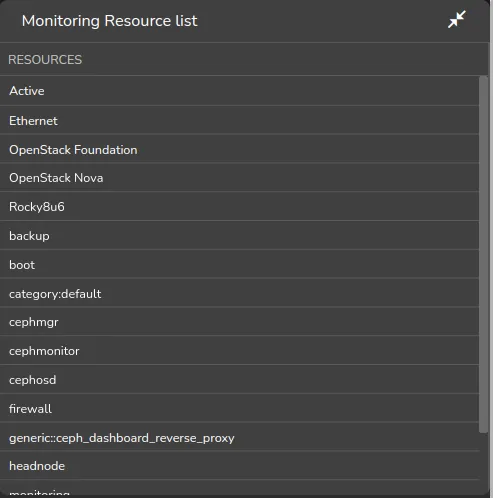Select the boot resource
Viewport: 493px width, 498px height.
coord(239,264)
